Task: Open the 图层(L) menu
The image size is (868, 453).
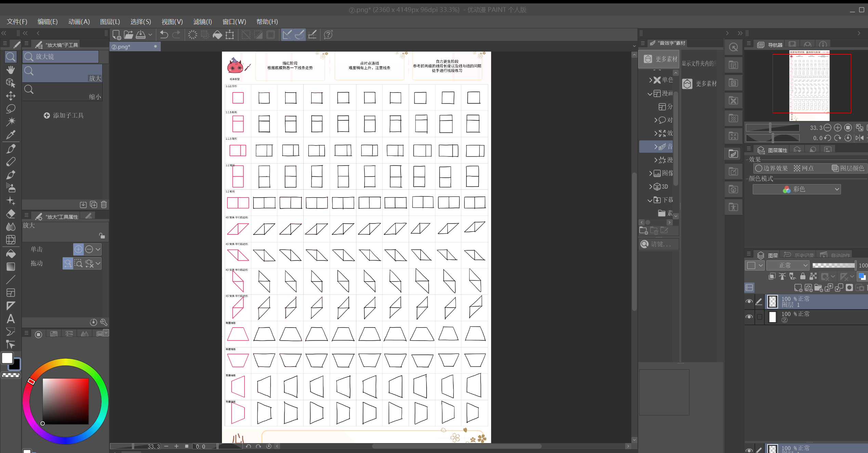Action: 110,22
